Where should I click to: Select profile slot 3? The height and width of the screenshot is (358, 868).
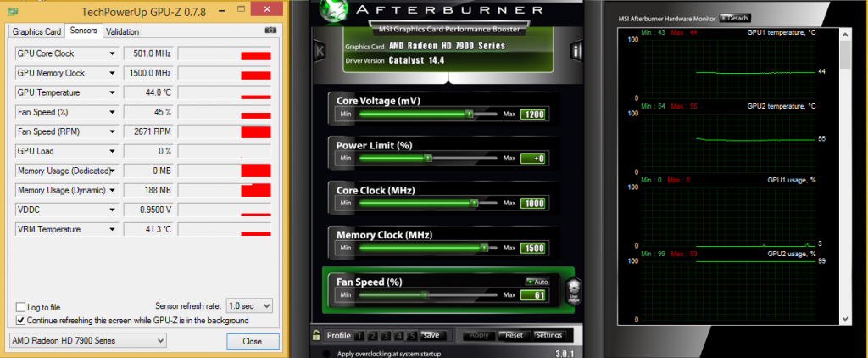pos(385,335)
